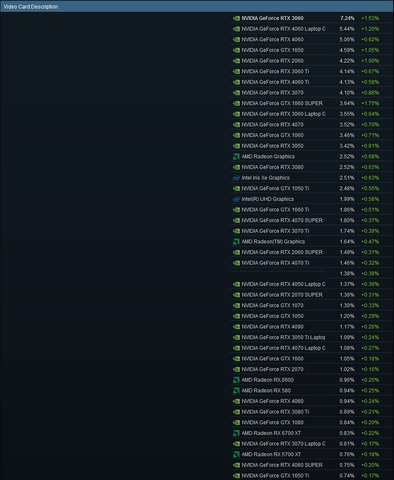Click the 0.83% share value
This screenshot has height=480, width=394.
[x=347, y=433]
